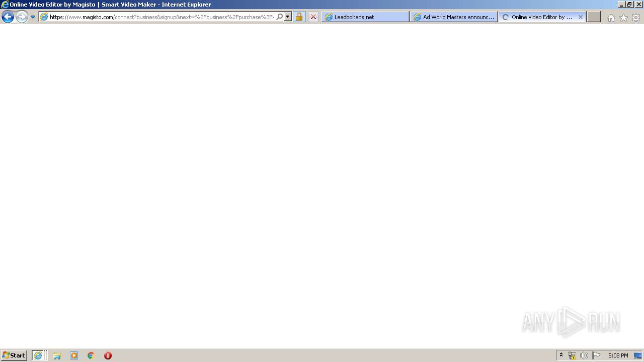Screen dimensions: 644x362
Task: Open Favorites star icon
Action: click(623, 18)
